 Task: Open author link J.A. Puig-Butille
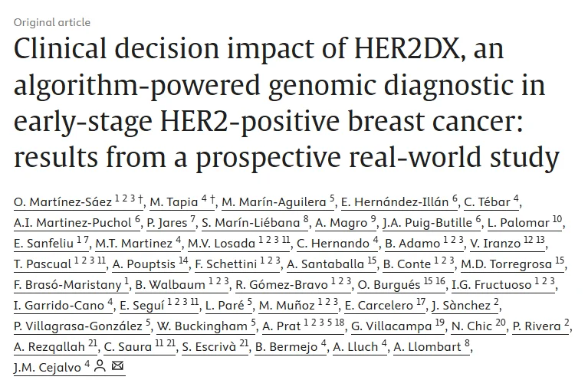point(423,223)
